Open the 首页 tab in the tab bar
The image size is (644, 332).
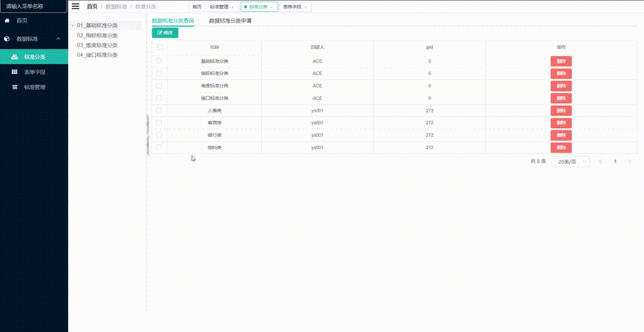pos(197,7)
